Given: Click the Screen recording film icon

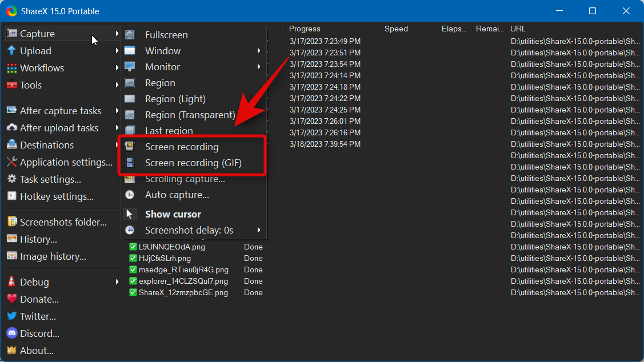Looking at the screenshot, I should tap(130, 147).
